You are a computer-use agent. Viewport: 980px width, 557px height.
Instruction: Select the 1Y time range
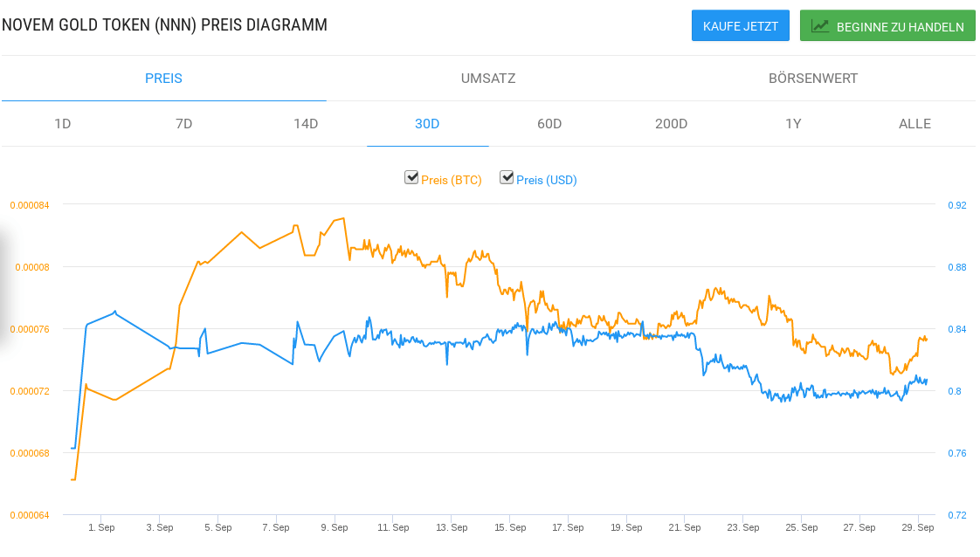(793, 124)
